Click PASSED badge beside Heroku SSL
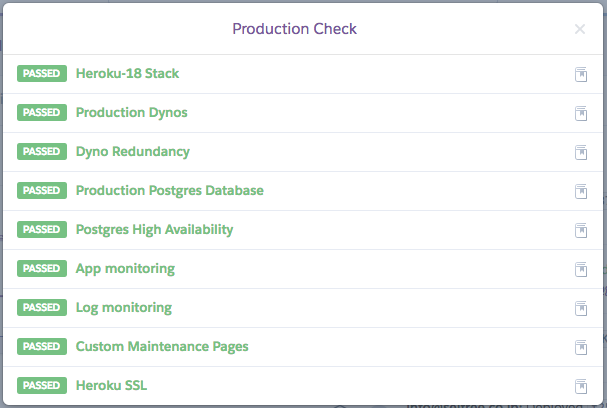 click(42, 386)
